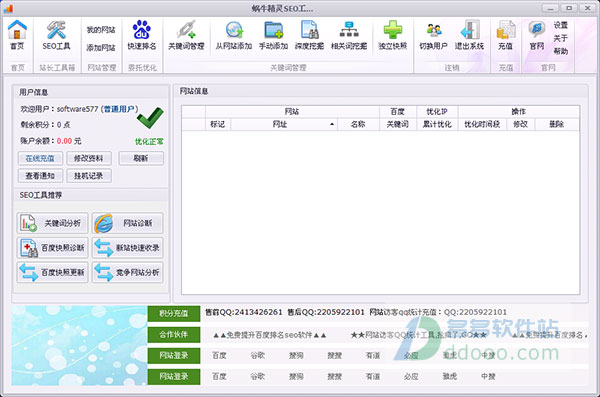Open 帮助 from the ribbon
600x397 pixels.
click(x=561, y=51)
